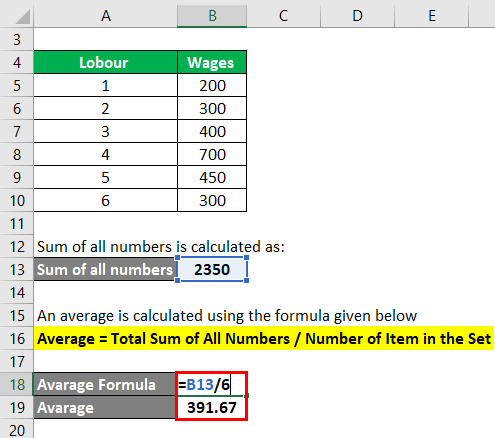Image resolution: width=495 pixels, height=438 pixels.
Task: Select row 4 header
Action: pyautogui.click(x=17, y=62)
